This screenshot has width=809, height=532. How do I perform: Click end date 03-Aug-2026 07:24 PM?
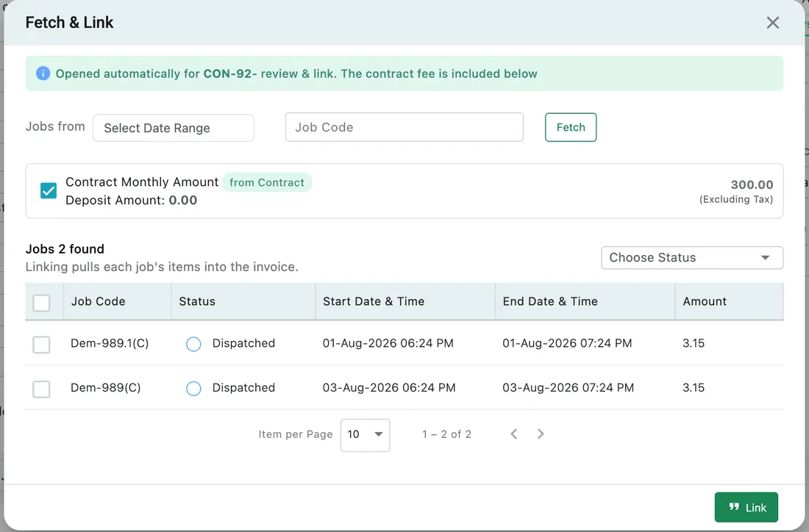pyautogui.click(x=568, y=388)
